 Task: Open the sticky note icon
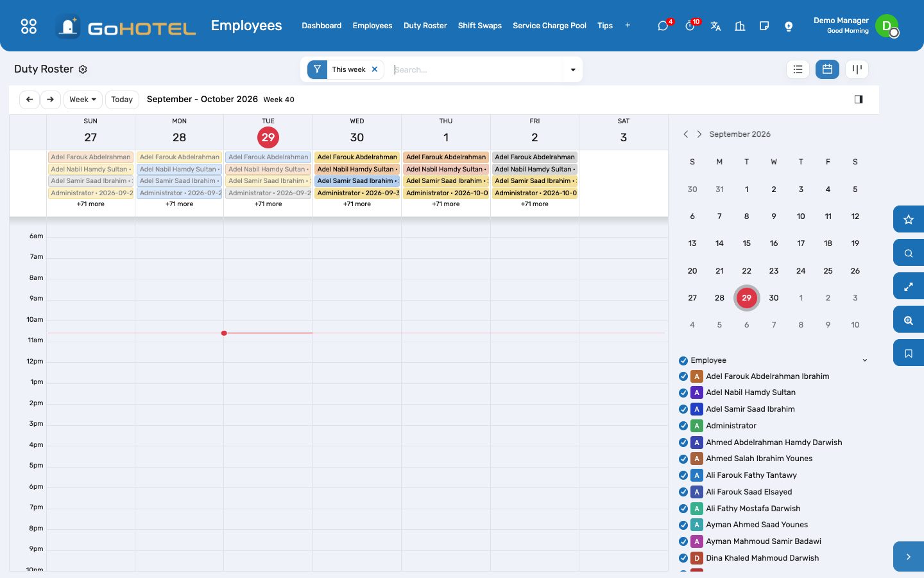[764, 26]
